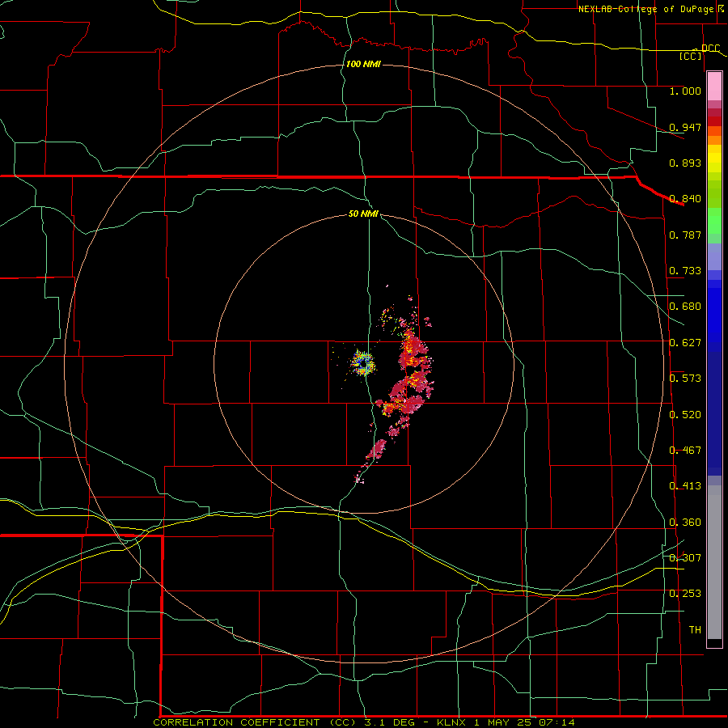Click the 50 NMI range ring label
The width and height of the screenshot is (728, 728).
point(363,214)
